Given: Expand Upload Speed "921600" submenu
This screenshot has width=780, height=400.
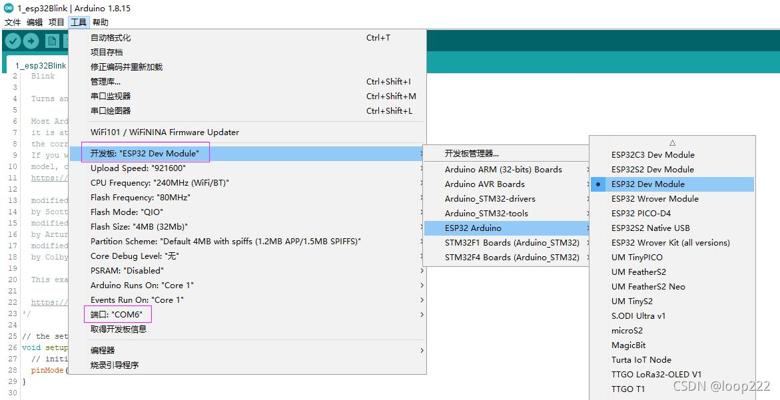Looking at the screenshot, I should 247,169.
